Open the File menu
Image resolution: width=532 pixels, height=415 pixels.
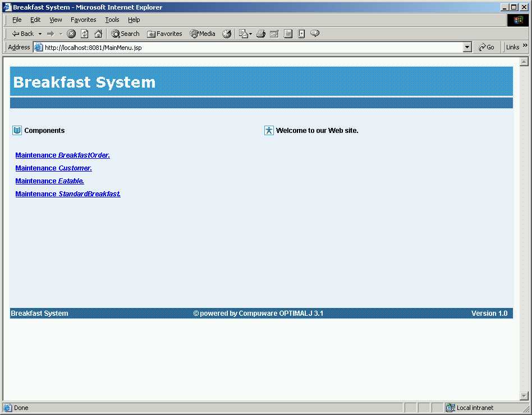click(x=17, y=20)
